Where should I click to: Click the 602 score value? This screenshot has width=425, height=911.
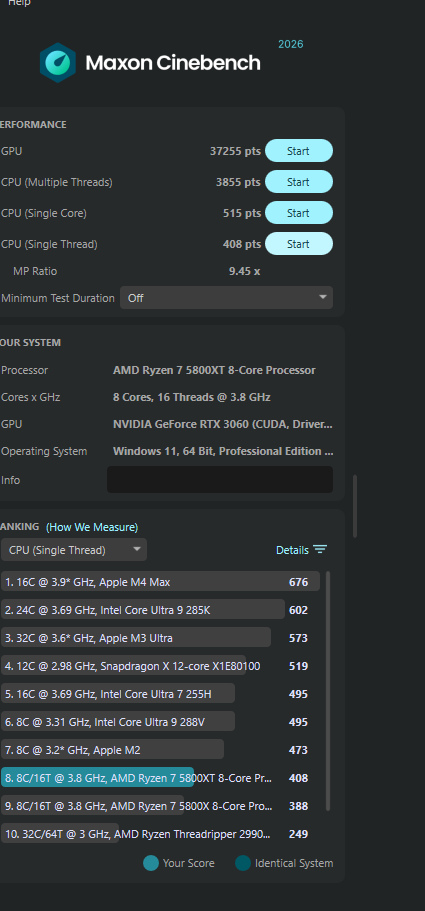pyautogui.click(x=298, y=610)
